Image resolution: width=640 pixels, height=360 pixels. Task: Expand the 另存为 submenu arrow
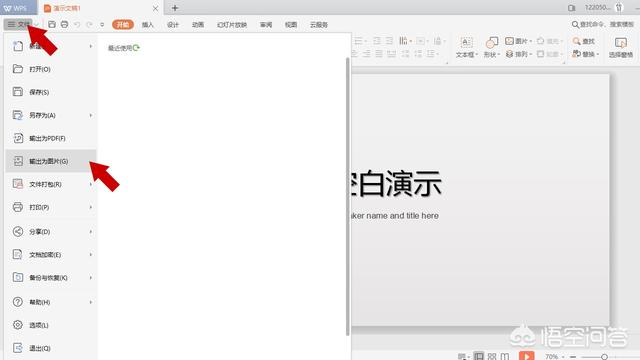pos(91,116)
